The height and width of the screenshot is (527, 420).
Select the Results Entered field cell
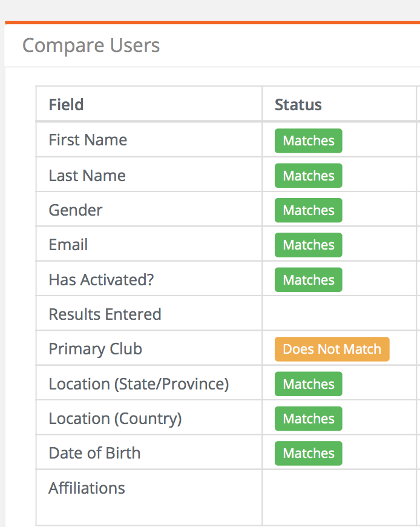click(x=149, y=314)
